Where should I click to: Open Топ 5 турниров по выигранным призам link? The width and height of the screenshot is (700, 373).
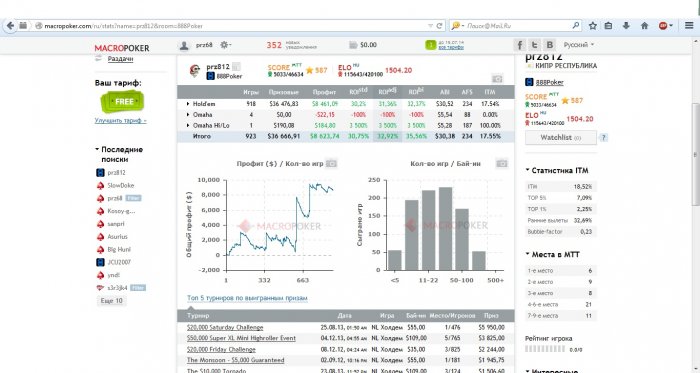[x=247, y=298]
